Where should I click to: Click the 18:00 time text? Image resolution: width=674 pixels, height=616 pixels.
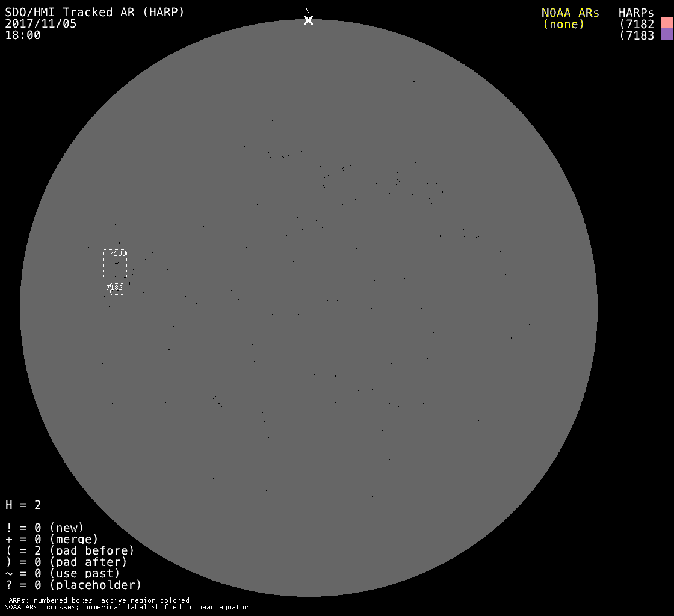[23, 35]
